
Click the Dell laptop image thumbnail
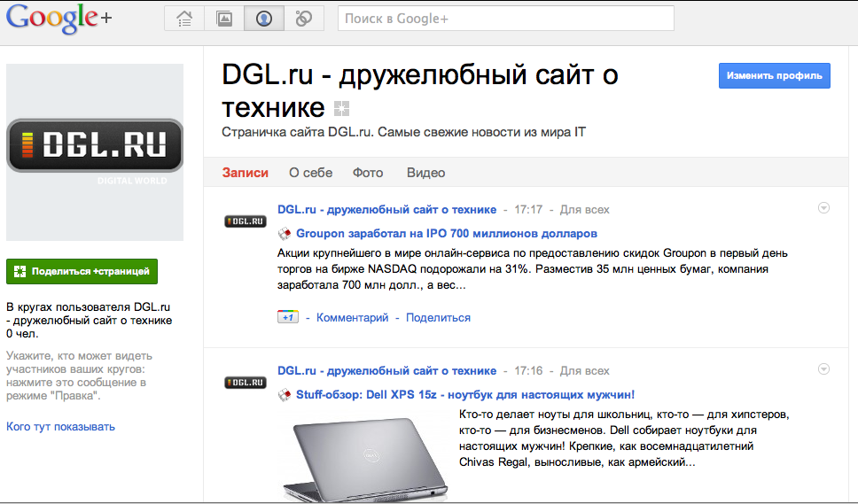tap(365, 458)
